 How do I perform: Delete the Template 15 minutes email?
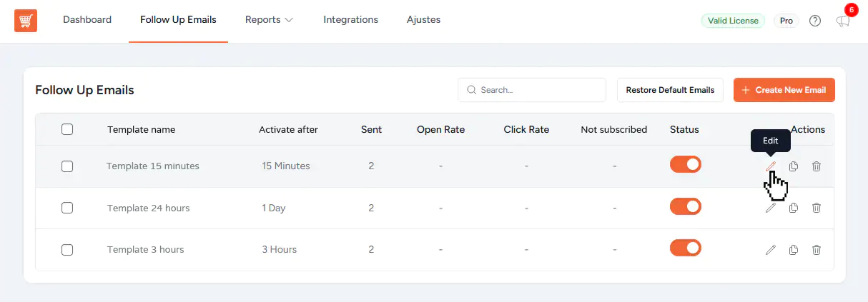point(817,166)
